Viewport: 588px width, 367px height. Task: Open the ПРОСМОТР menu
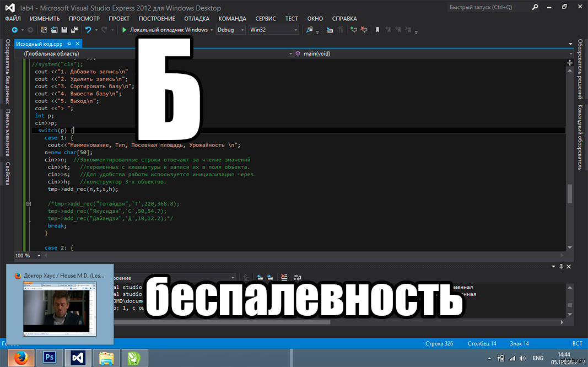click(x=84, y=18)
